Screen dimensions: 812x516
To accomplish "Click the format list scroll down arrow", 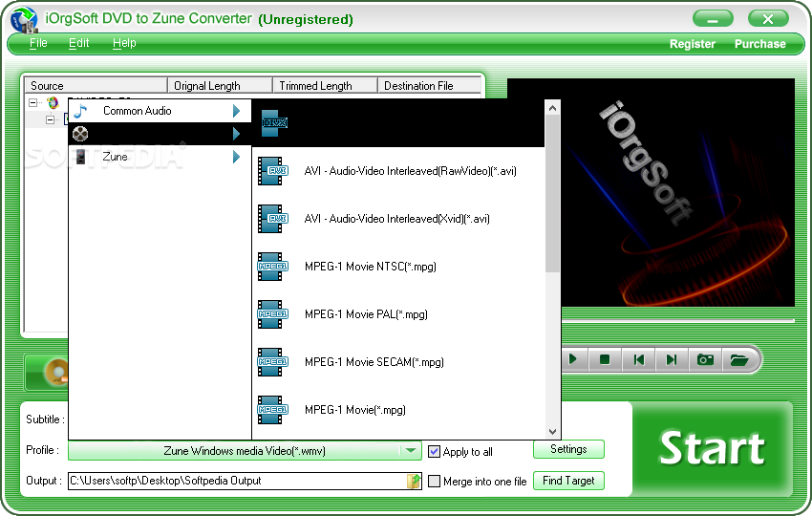I will point(552,432).
